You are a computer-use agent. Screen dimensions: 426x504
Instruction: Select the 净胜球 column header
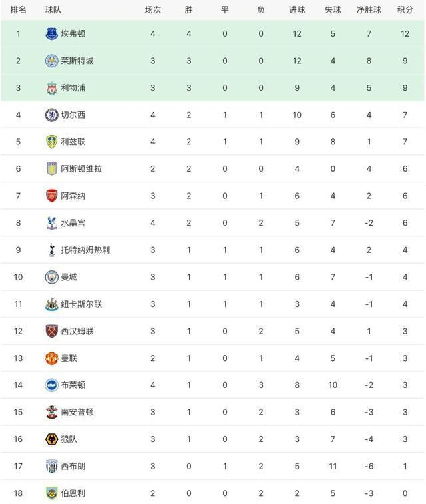click(x=369, y=10)
